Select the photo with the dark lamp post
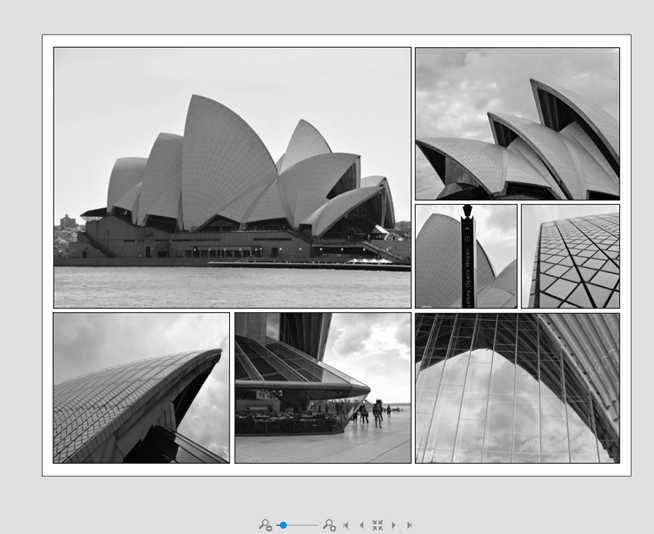Screen dimensions: 654x534 (x=466, y=256)
